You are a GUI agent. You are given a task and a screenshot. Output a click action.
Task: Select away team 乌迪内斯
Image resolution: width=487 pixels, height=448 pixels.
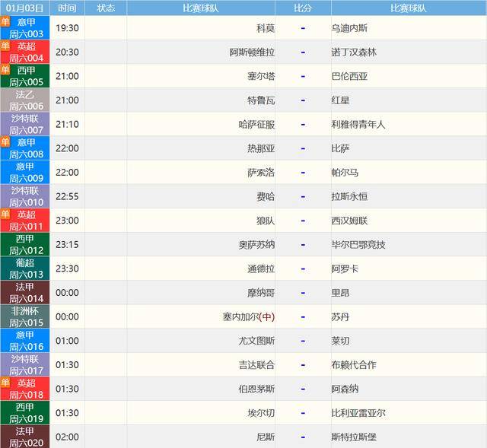[x=349, y=28]
